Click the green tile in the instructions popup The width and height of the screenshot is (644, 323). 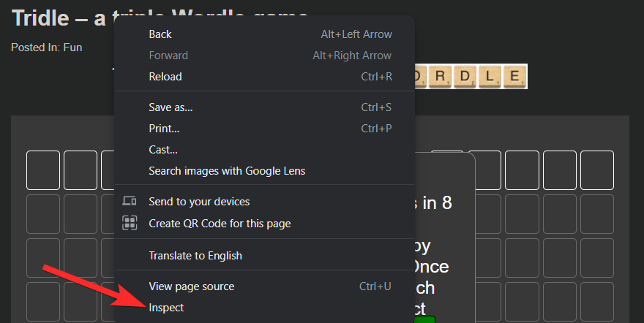(x=424, y=319)
